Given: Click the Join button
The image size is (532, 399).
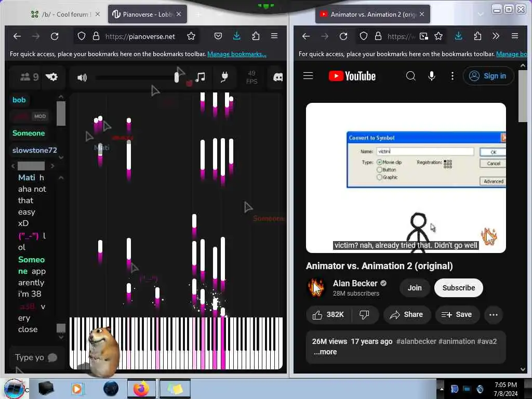Looking at the screenshot, I should [x=415, y=288].
